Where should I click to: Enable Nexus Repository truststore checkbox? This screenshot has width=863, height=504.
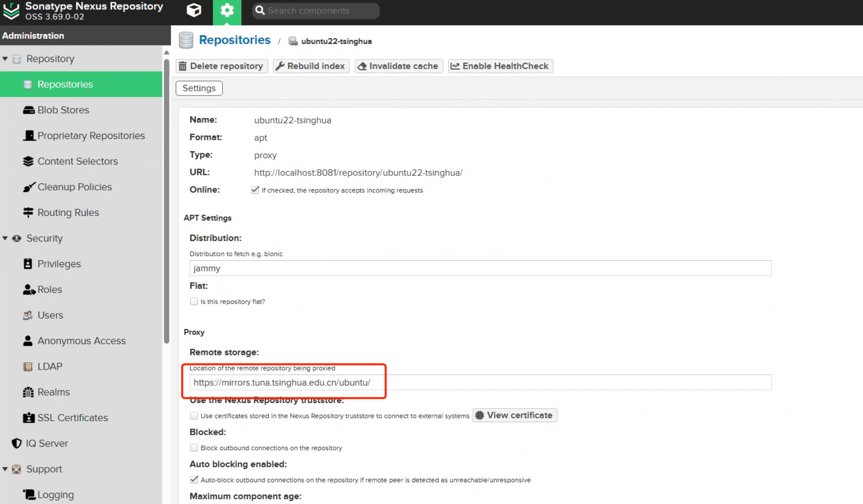[194, 416]
